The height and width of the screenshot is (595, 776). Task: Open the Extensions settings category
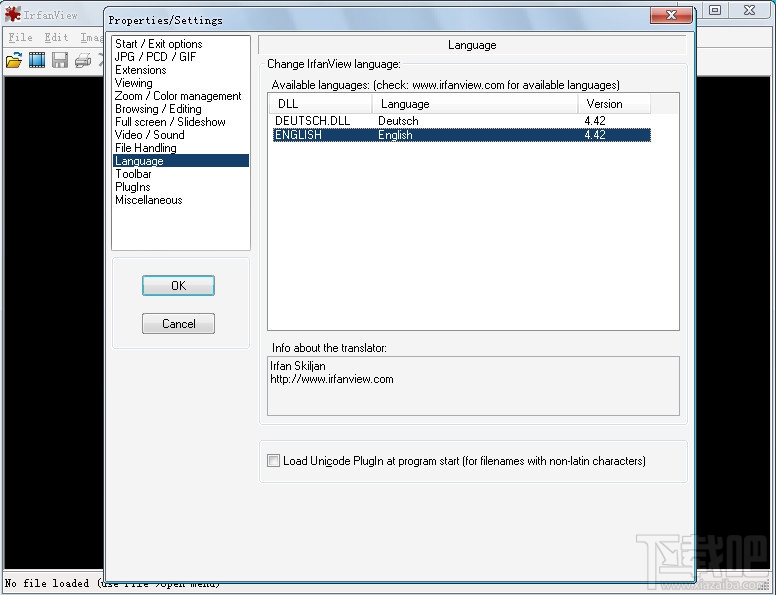(x=141, y=70)
